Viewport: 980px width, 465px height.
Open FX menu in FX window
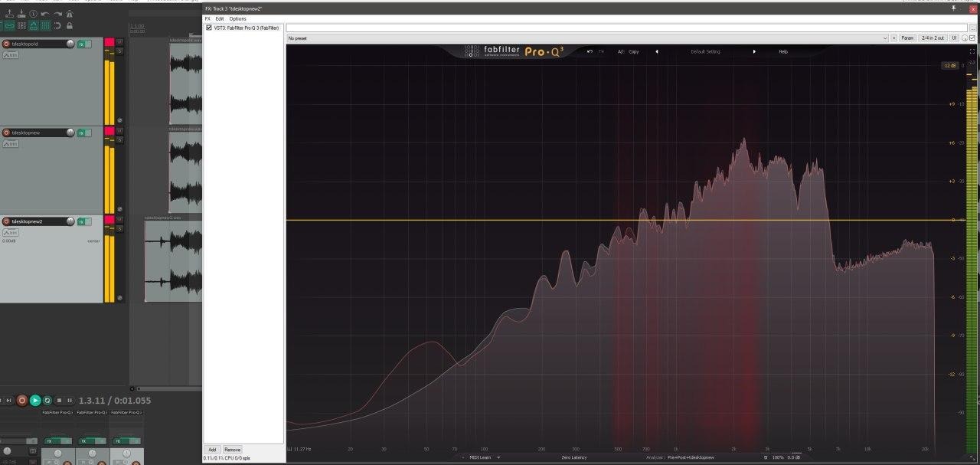207,18
